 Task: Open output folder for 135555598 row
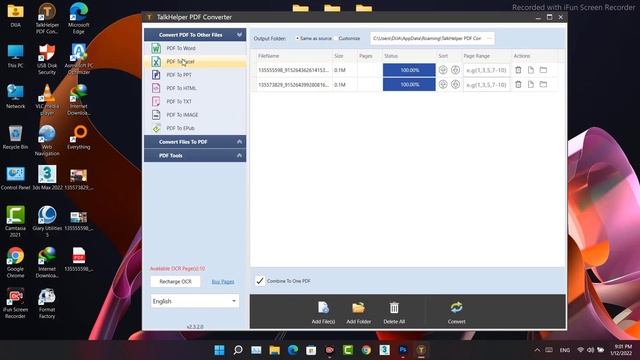pos(543,70)
